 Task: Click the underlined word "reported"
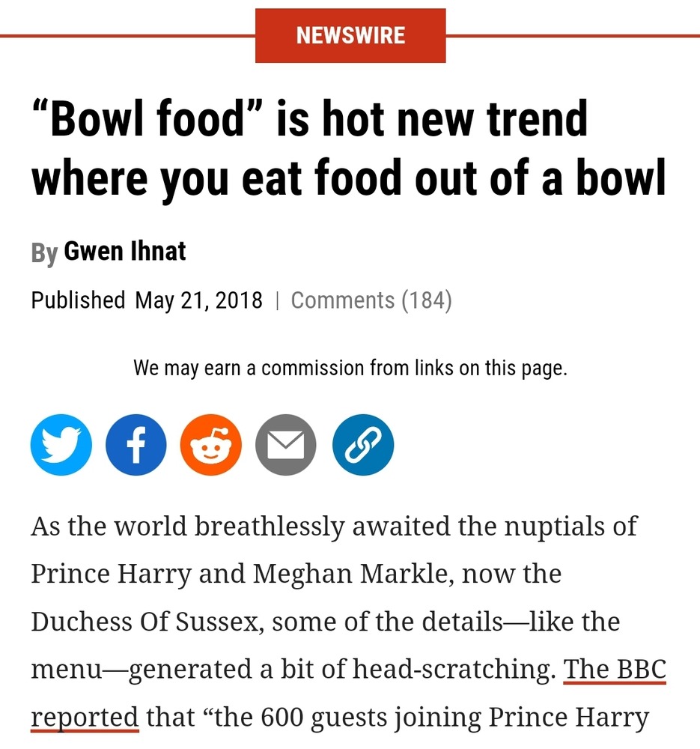[85, 717]
